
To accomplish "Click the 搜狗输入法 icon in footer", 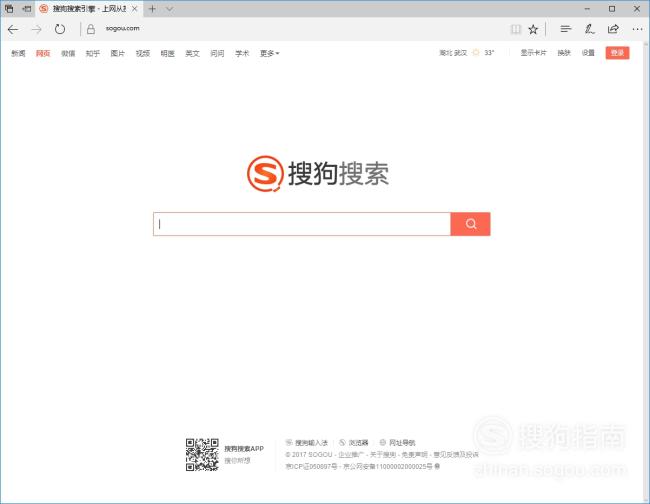I will (x=289, y=442).
